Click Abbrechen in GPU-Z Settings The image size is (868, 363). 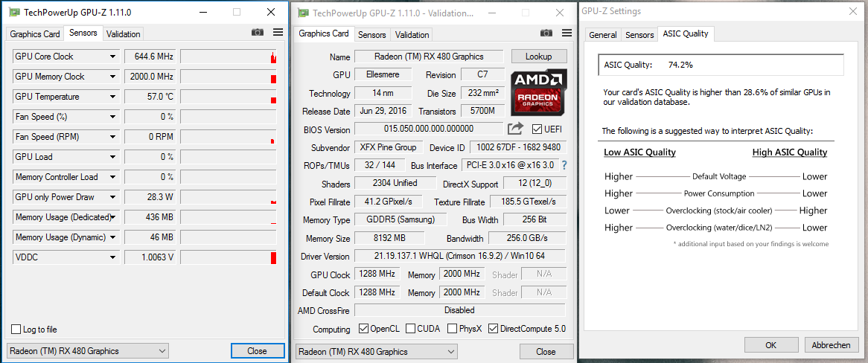(831, 344)
